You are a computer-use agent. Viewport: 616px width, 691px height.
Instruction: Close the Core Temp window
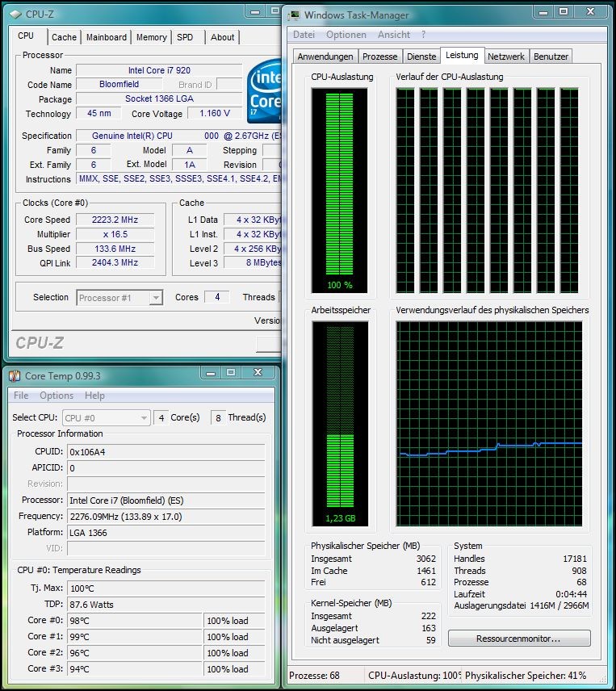point(258,373)
